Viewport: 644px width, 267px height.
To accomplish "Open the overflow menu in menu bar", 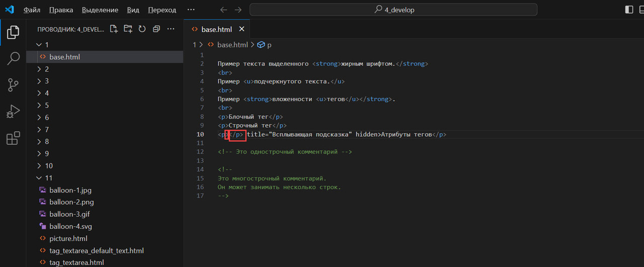I will click(191, 10).
